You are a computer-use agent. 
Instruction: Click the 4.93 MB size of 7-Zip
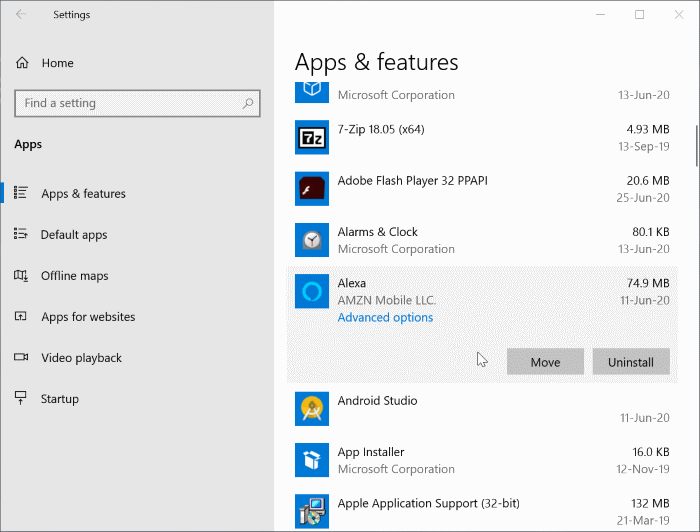[648, 129]
